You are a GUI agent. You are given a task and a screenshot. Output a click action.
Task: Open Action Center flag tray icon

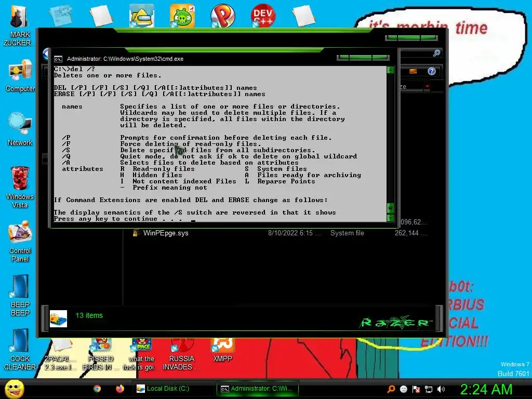[x=416, y=389]
